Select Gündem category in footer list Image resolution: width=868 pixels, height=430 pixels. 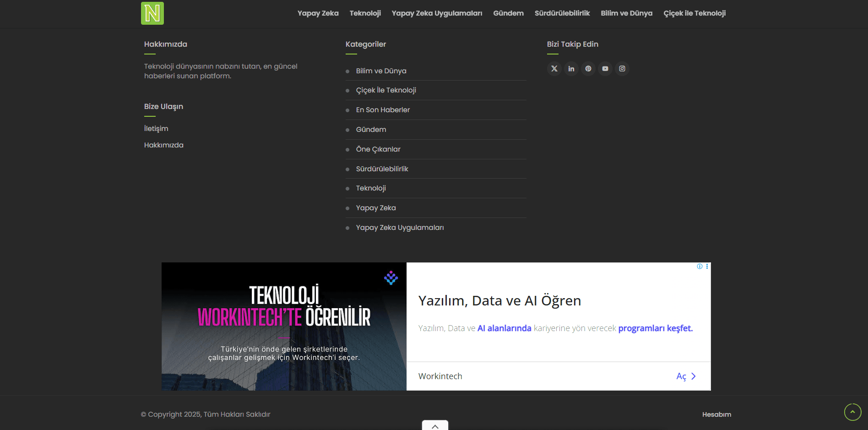tap(371, 130)
